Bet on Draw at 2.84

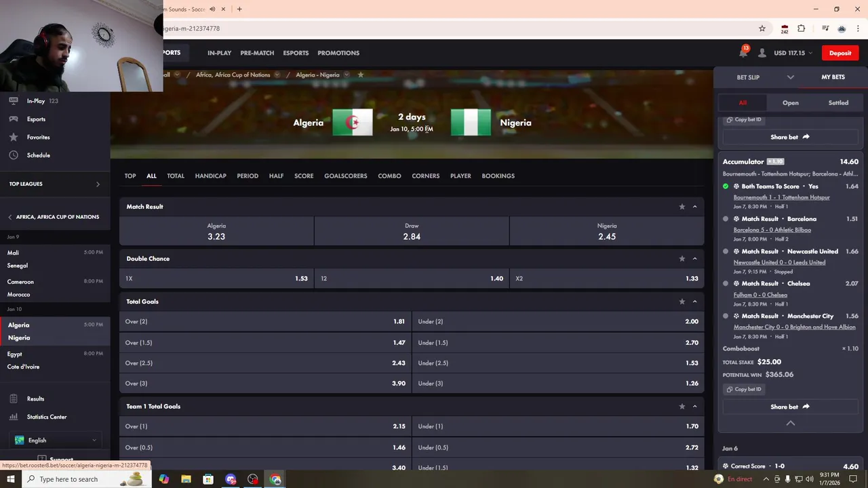[412, 231]
